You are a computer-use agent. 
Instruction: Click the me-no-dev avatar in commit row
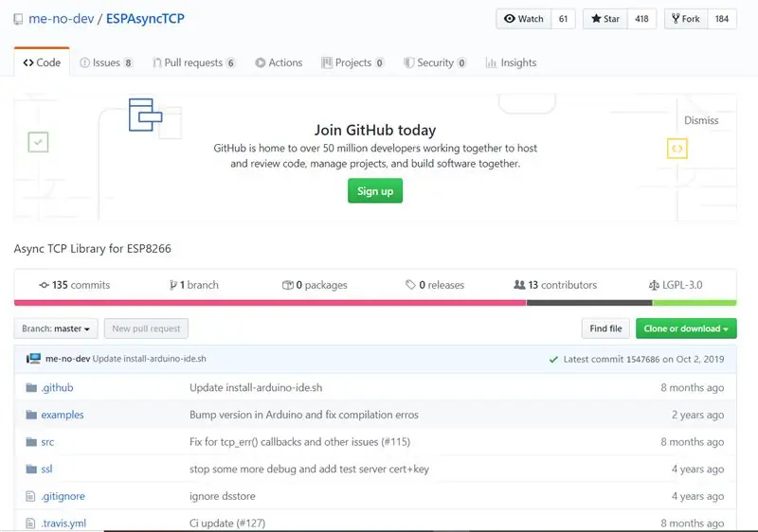point(33,359)
